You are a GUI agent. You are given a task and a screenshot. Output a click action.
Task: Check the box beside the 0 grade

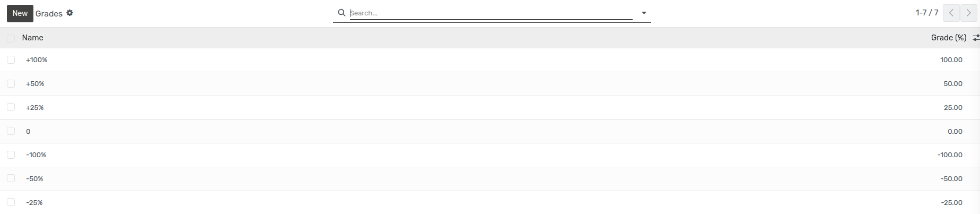(x=11, y=131)
